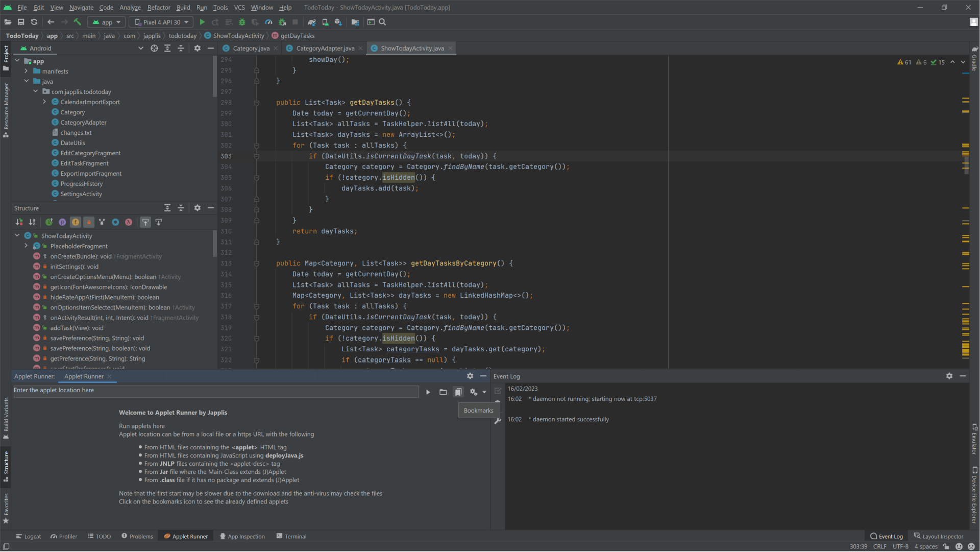Click the sync/reload icon in toolbar
The height and width of the screenshot is (552, 980).
tap(34, 22)
